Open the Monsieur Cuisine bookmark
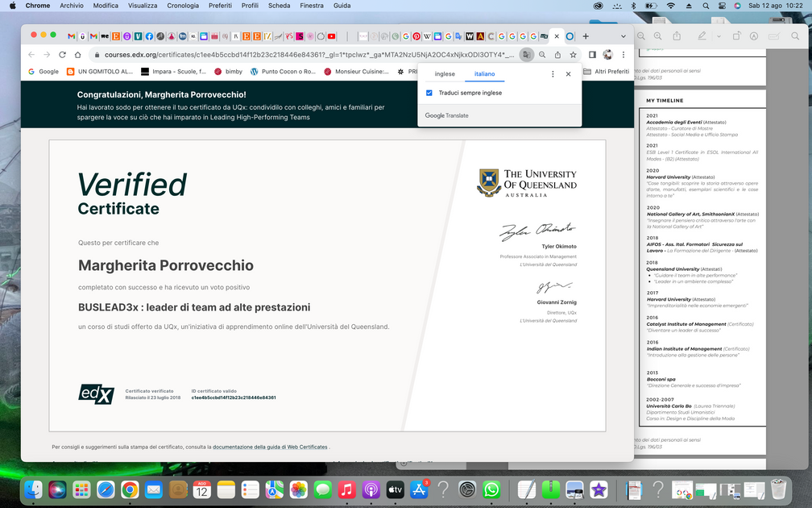The image size is (812, 508). (356, 72)
